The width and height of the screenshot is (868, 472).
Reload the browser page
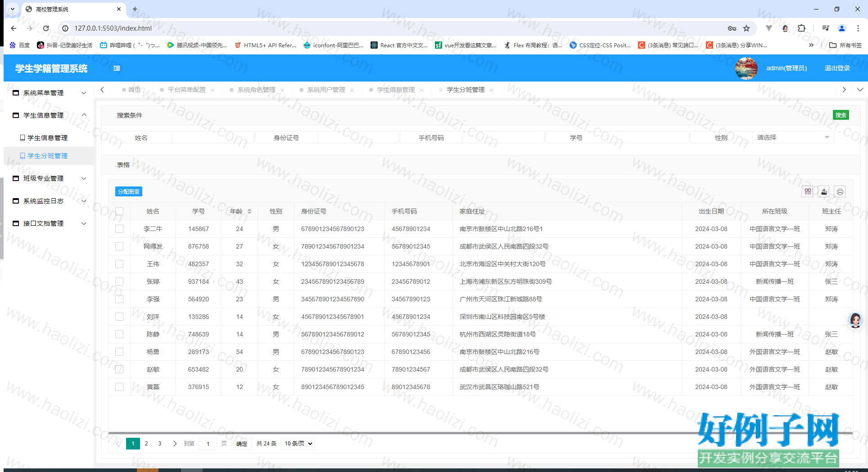[46, 28]
